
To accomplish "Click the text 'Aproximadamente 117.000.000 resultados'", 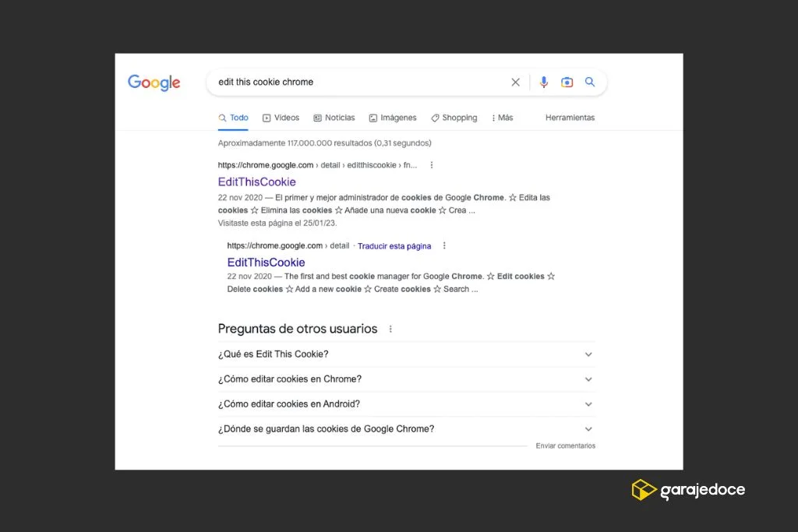I will pyautogui.click(x=295, y=143).
